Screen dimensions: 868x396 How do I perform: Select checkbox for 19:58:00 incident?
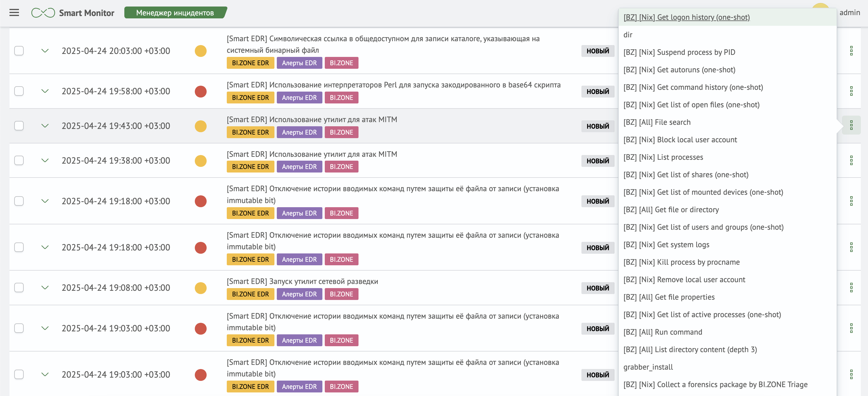click(19, 91)
